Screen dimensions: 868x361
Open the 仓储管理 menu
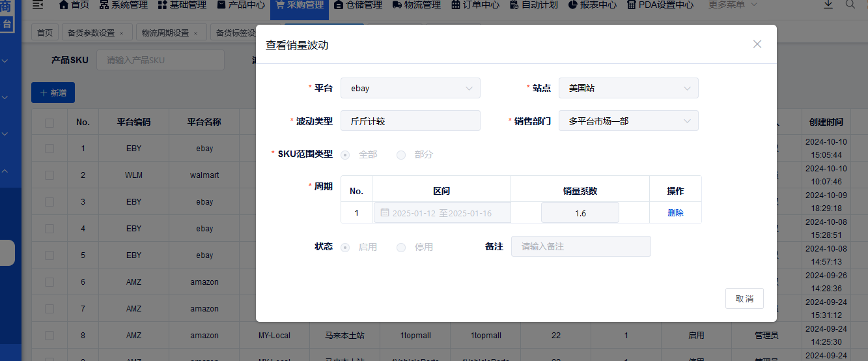pos(358,5)
